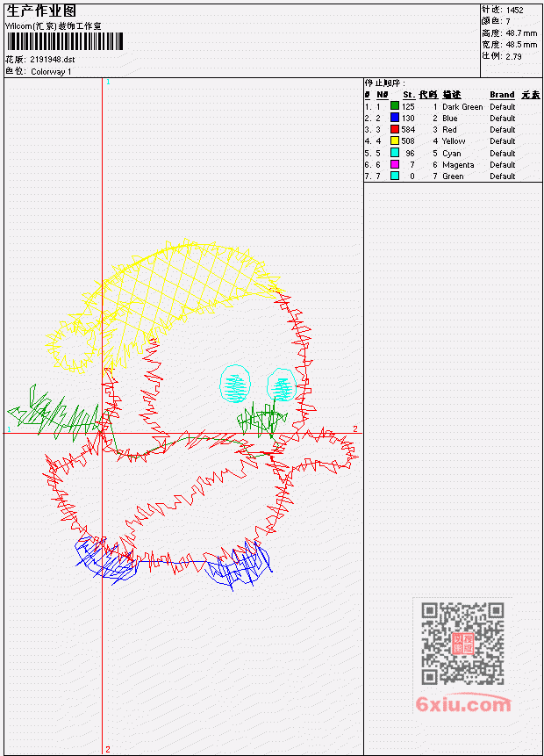Viewport: 544px width, 756px height.
Task: Click the blue stitching at the design's bottom right
Action: (239, 564)
